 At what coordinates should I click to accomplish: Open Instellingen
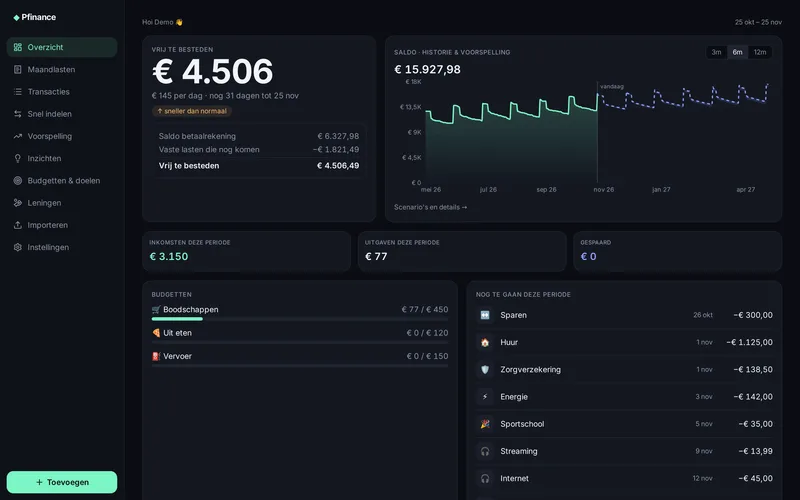(x=62, y=247)
